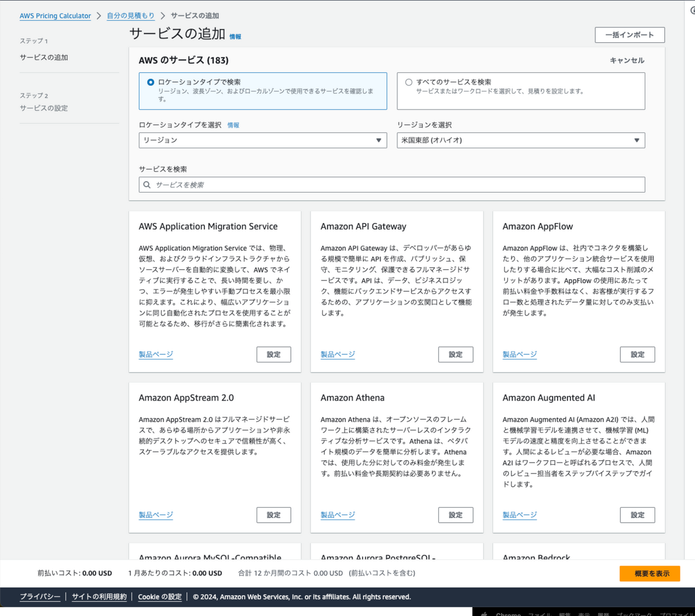Open 製品ページ for Amazon Augmented AI
This screenshot has width=695, height=616.
tap(520, 515)
